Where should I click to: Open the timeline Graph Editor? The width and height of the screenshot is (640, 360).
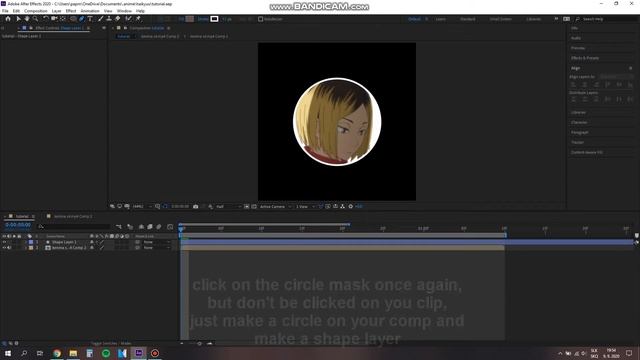coord(170,227)
